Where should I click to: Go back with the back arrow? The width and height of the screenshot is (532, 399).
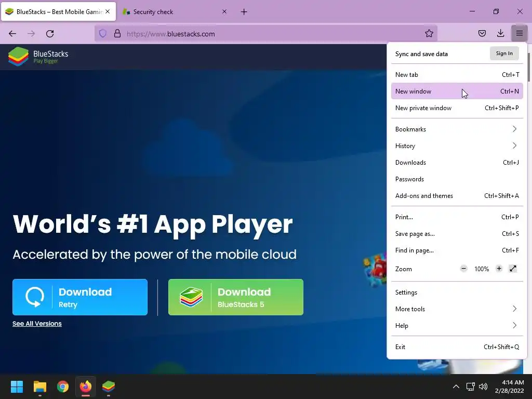coord(12,34)
